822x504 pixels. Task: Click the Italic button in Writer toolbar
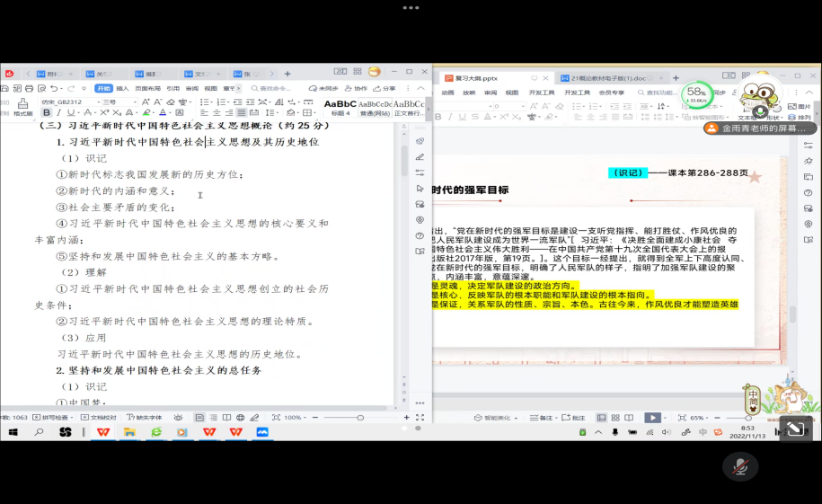click(x=59, y=112)
